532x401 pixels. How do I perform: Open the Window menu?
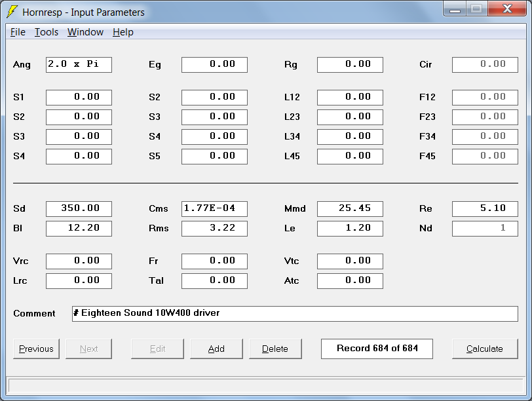[x=85, y=32]
